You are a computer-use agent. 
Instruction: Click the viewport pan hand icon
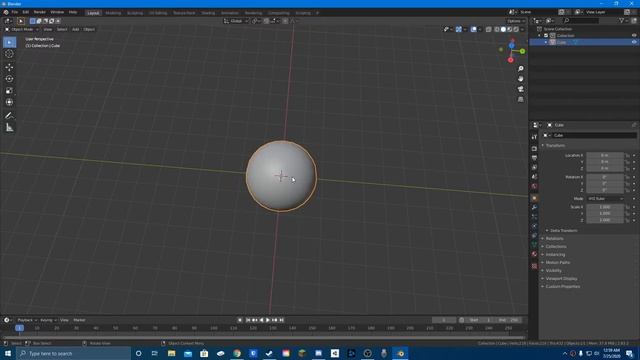[520, 79]
